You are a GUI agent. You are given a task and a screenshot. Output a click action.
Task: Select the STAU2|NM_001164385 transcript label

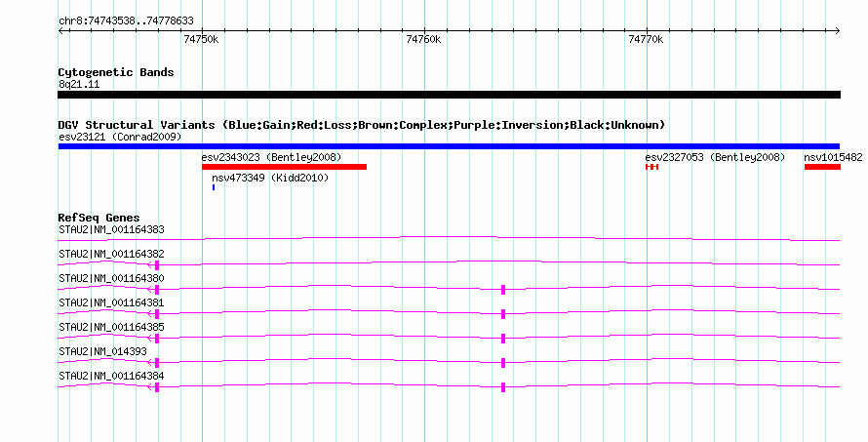pyautogui.click(x=111, y=327)
